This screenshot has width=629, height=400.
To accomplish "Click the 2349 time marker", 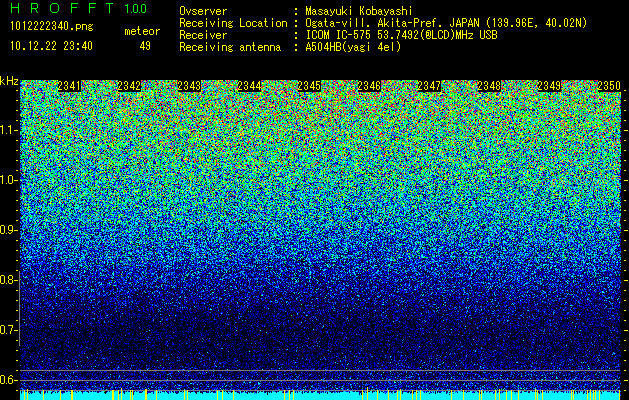I will [x=549, y=86].
